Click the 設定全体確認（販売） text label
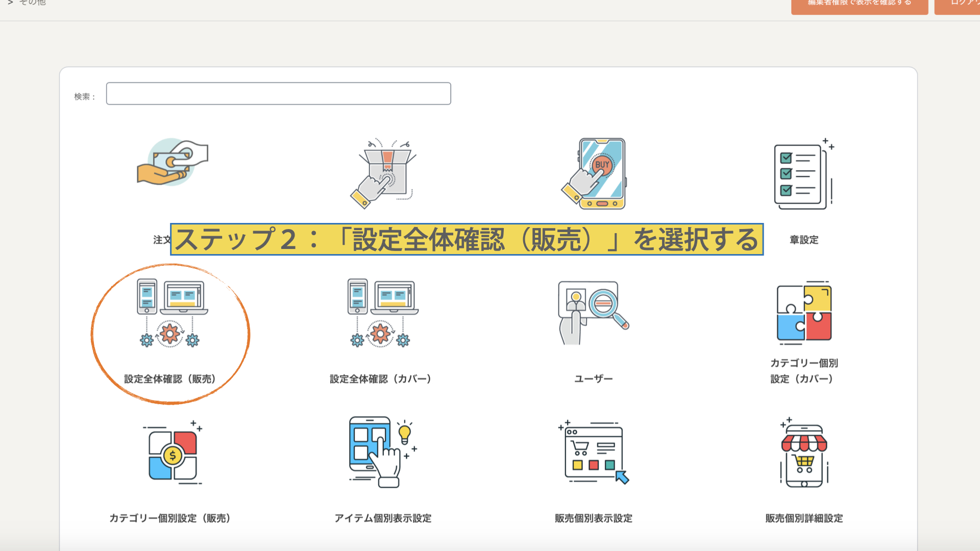 point(170,379)
